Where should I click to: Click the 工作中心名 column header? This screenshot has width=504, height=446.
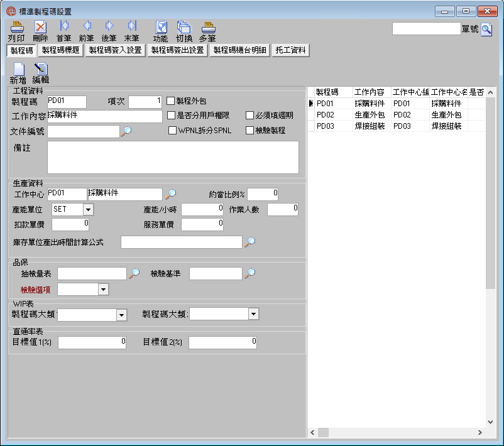tap(449, 92)
